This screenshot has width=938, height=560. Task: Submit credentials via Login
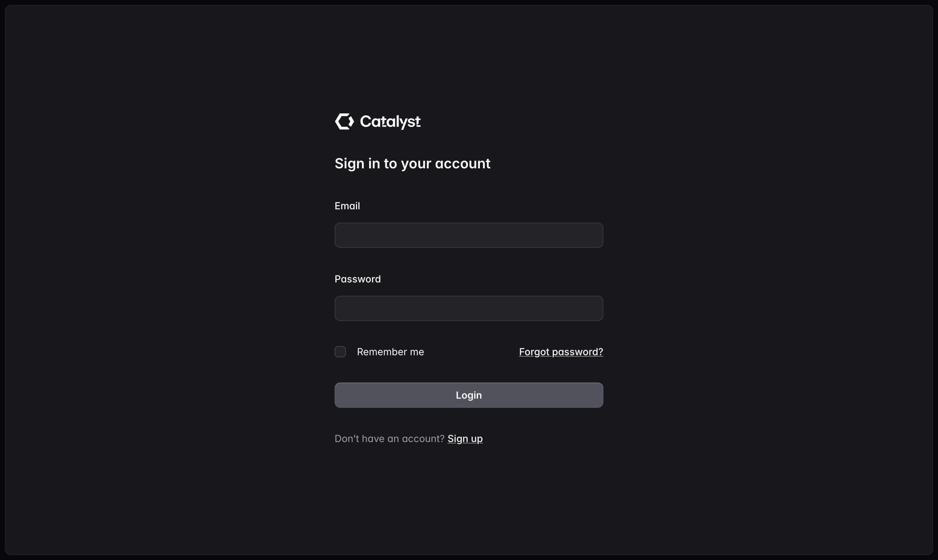469,395
